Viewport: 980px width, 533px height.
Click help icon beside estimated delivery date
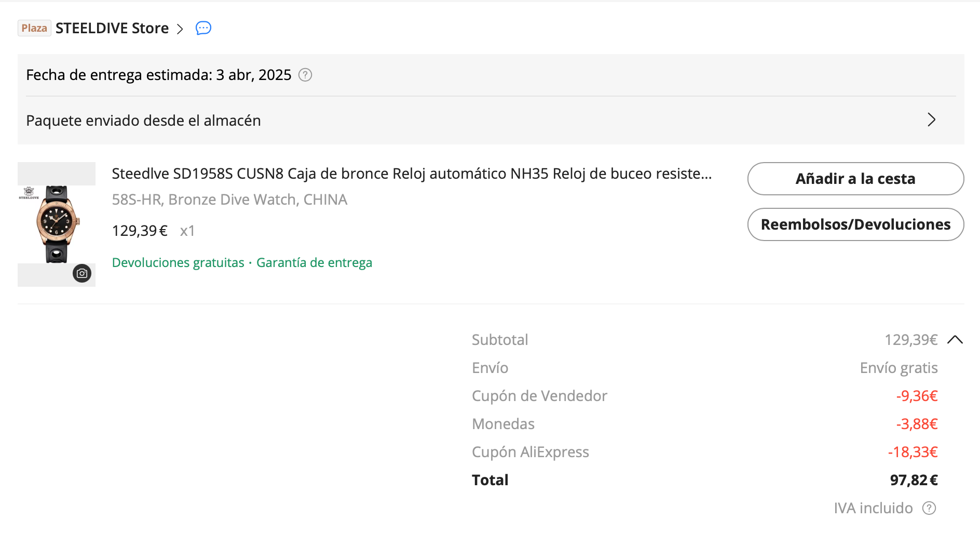[305, 75]
